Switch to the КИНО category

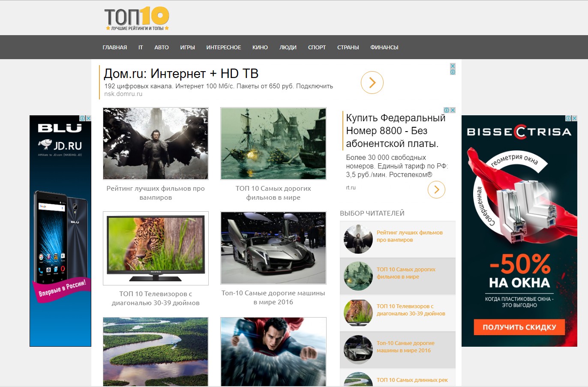260,48
